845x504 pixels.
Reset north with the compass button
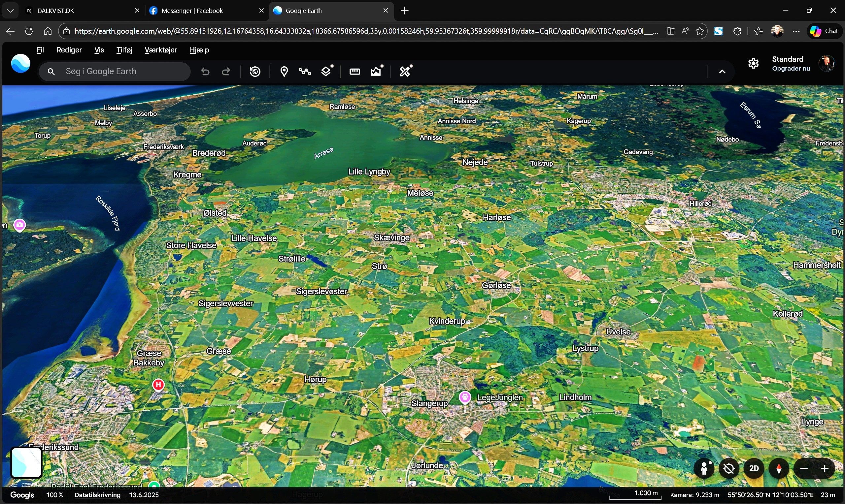779,469
